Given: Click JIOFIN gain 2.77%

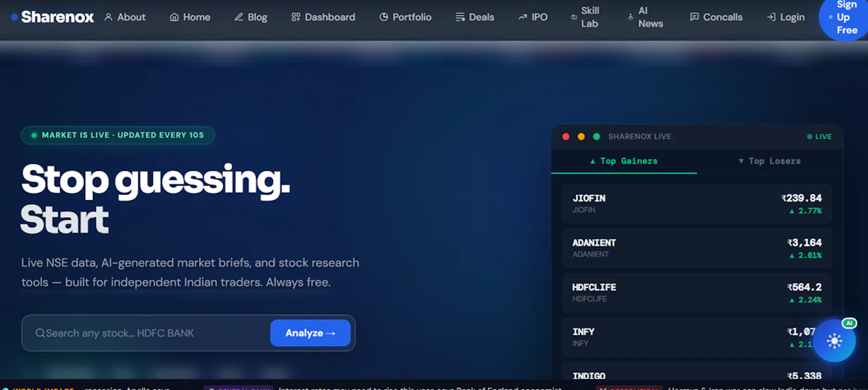Looking at the screenshot, I should 806,211.
